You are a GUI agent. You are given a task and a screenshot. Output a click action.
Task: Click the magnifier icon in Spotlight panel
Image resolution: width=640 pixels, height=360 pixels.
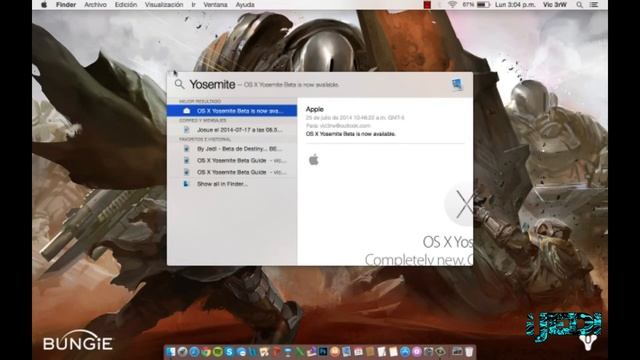[x=179, y=84]
